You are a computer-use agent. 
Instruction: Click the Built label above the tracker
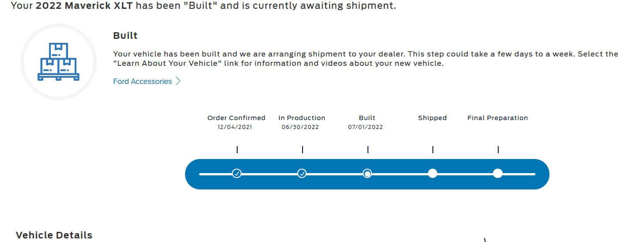click(367, 118)
